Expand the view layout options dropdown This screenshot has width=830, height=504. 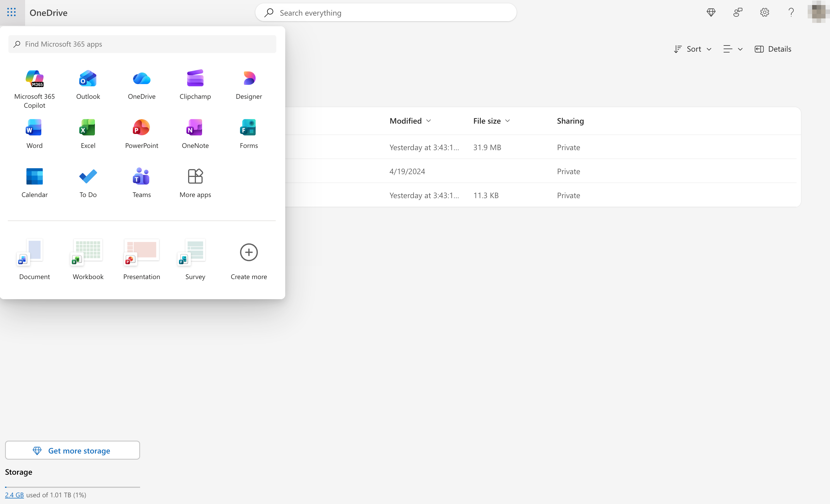click(x=733, y=49)
